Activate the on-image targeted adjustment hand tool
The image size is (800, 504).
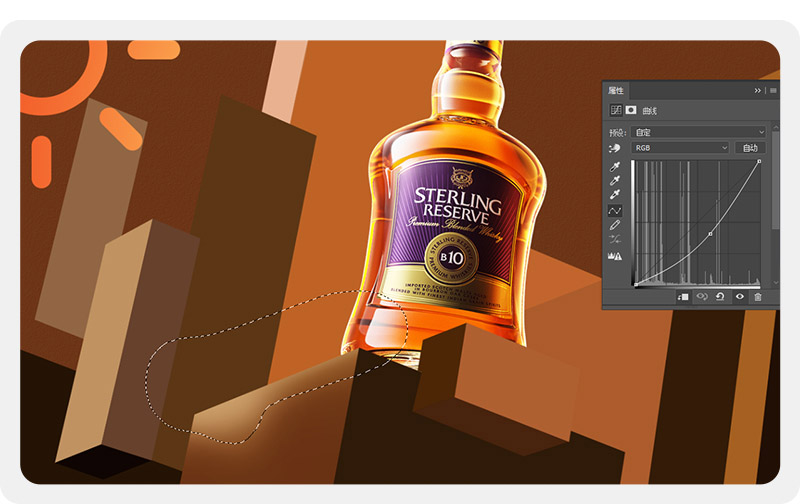click(615, 148)
